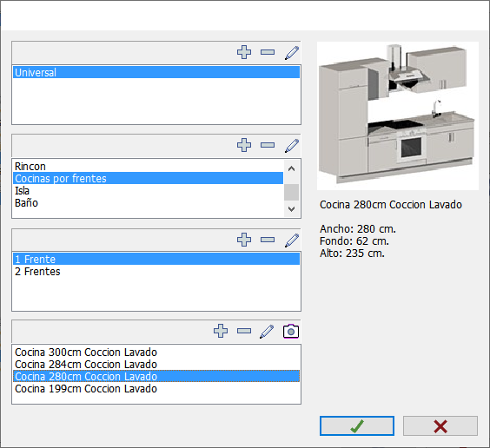Remove subcategory with minus above 1 Frente list
The width and height of the screenshot is (490, 448).
tap(268, 240)
